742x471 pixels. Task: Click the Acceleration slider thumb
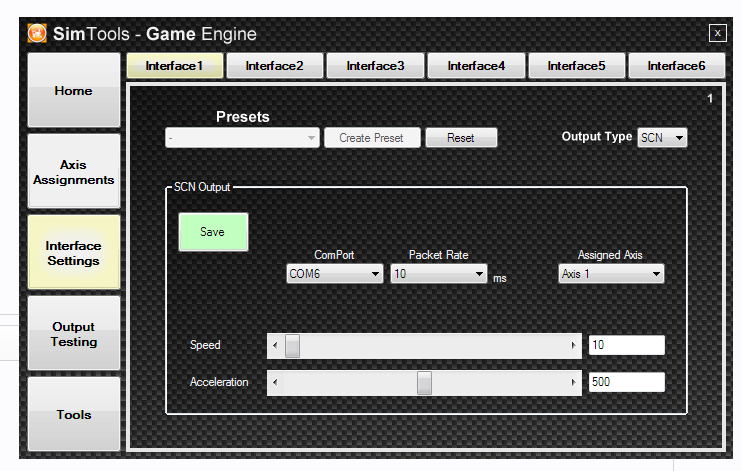tap(424, 382)
